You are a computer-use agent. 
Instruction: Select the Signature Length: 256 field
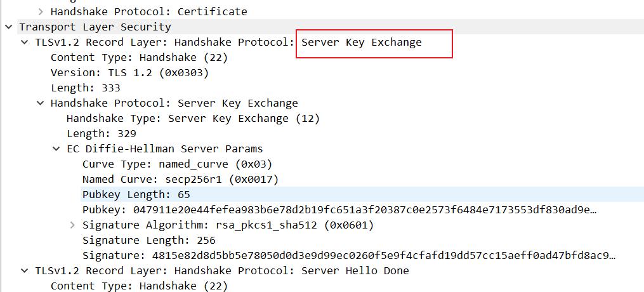click(x=148, y=240)
